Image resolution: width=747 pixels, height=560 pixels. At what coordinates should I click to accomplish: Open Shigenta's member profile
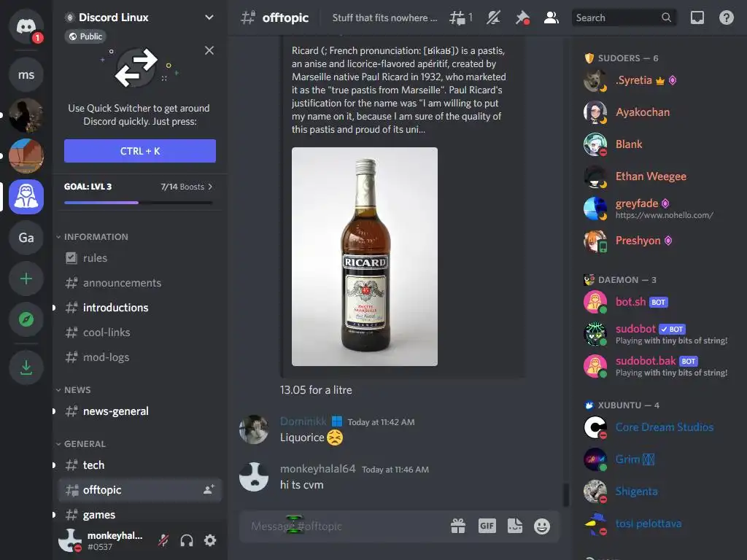(660, 491)
